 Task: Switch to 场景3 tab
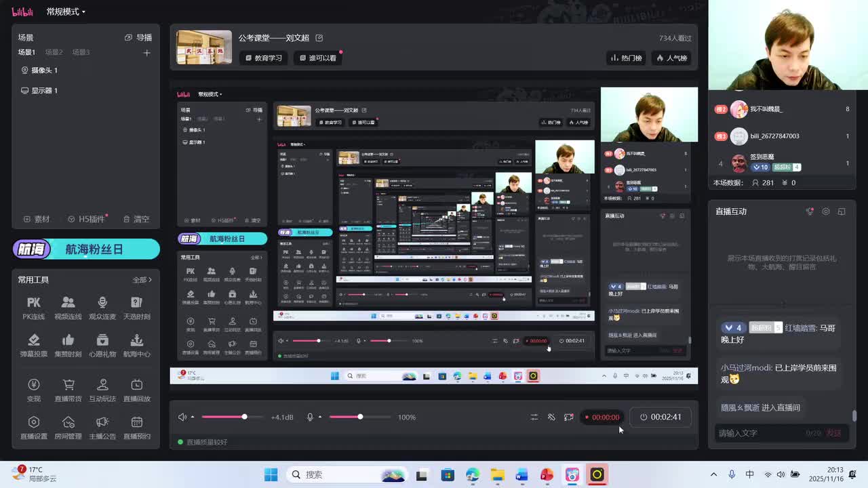pos(81,52)
